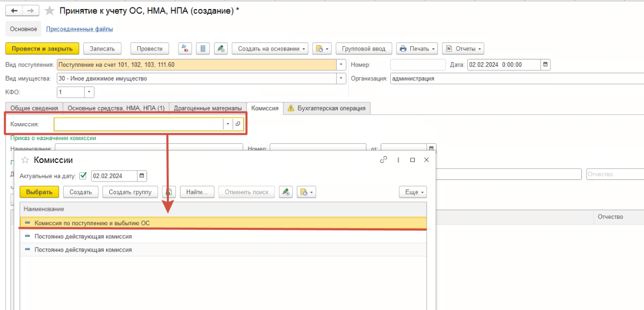644x310 pixels.
Task: Click the Провести button
Action: 150,49
